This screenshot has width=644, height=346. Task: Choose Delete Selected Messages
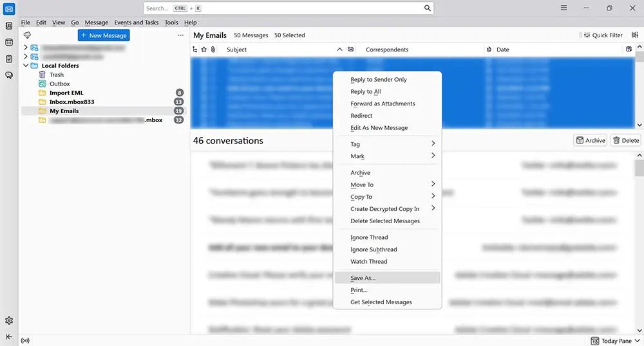coord(387,221)
